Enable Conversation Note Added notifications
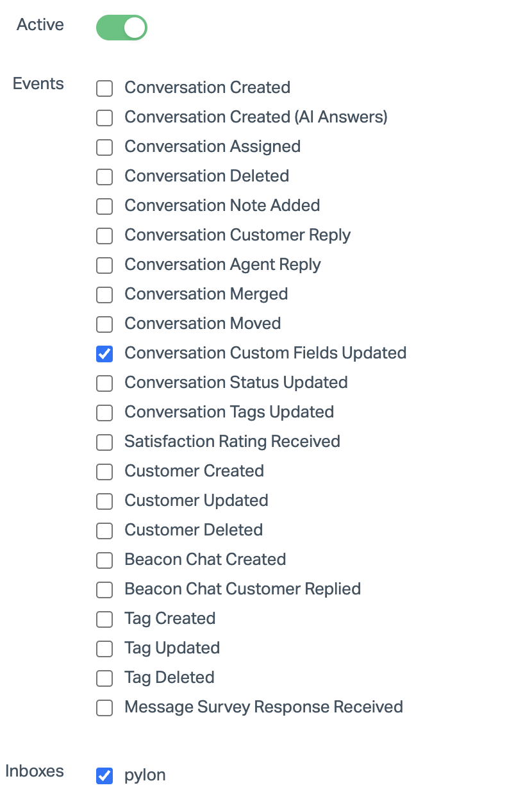 tap(104, 206)
